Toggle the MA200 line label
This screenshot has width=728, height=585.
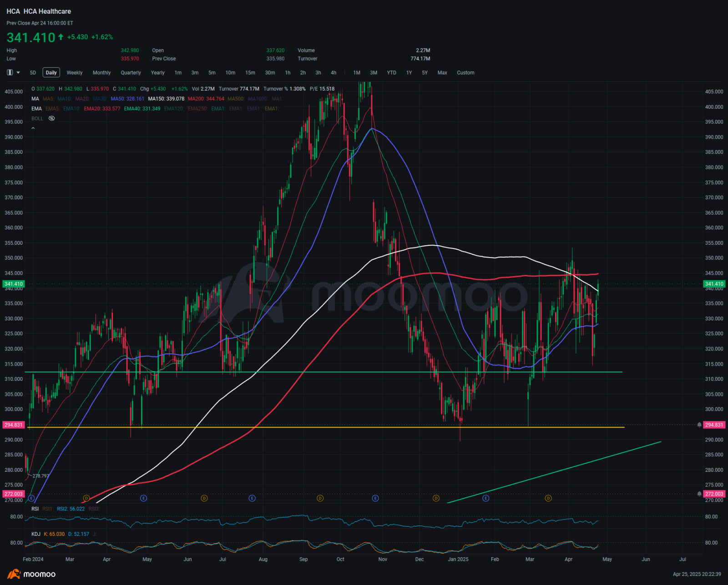[206, 99]
